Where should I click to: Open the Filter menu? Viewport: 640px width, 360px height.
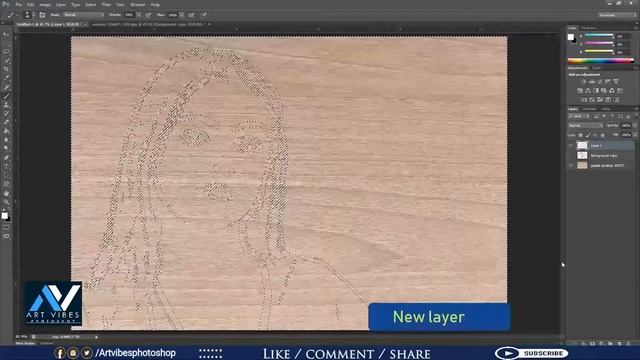(106, 4)
